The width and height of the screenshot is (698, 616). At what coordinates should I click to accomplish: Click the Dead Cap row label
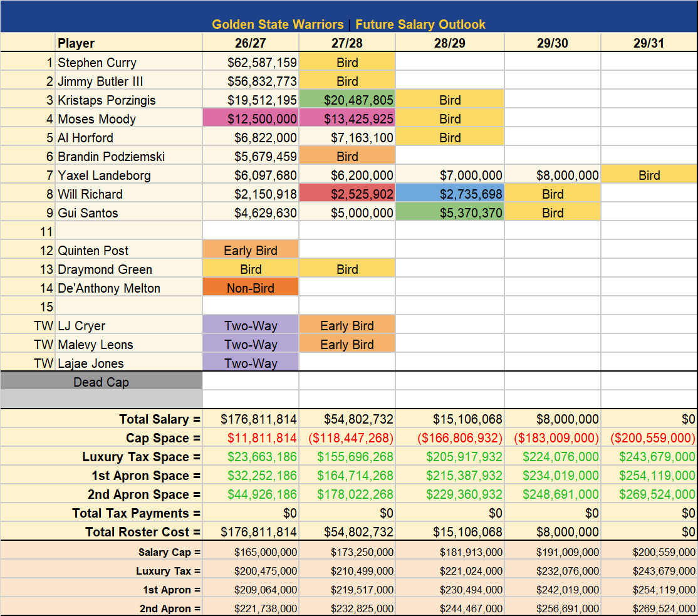101,382
